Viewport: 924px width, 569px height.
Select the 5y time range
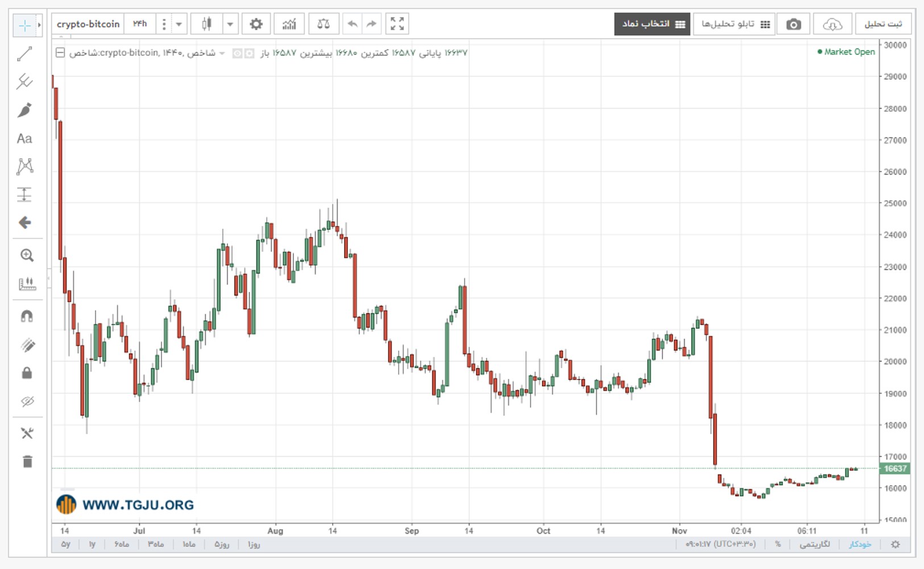click(x=66, y=545)
